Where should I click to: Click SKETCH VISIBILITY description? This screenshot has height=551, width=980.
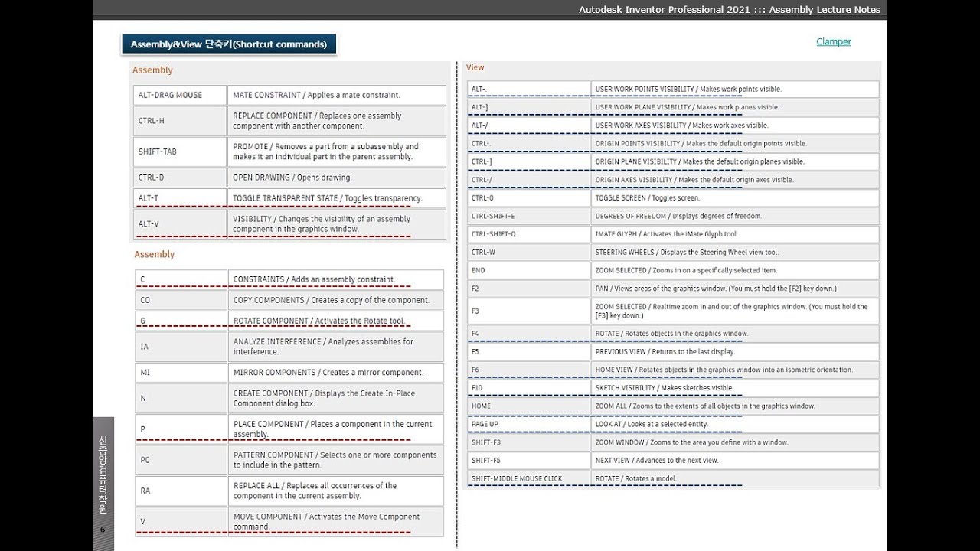(735, 388)
